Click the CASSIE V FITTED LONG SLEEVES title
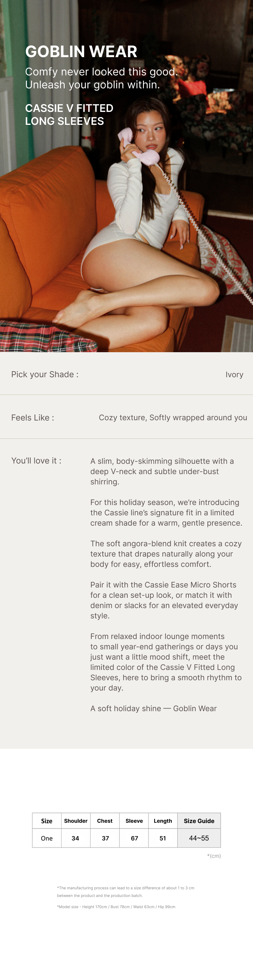The width and height of the screenshot is (253, 980). [x=69, y=115]
